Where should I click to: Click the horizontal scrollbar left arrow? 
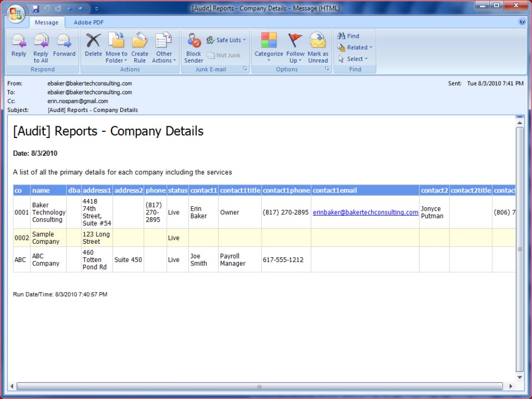[12, 386]
